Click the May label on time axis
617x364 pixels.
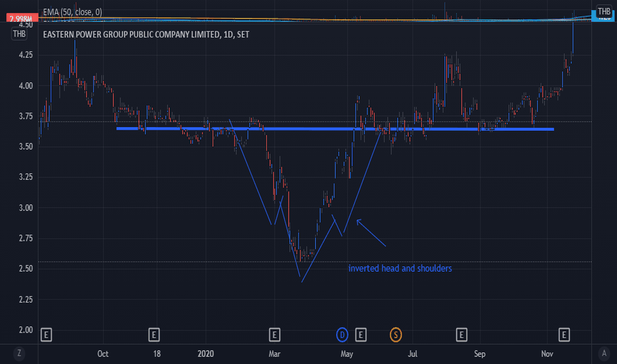point(347,354)
